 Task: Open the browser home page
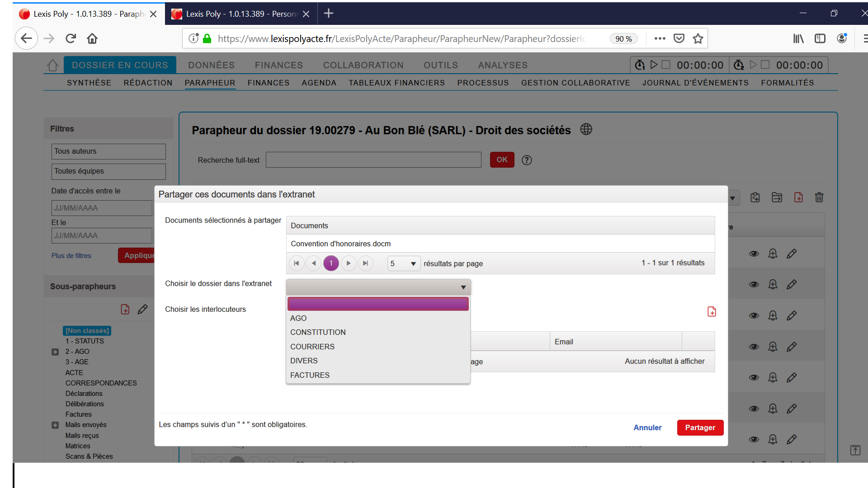point(92,38)
